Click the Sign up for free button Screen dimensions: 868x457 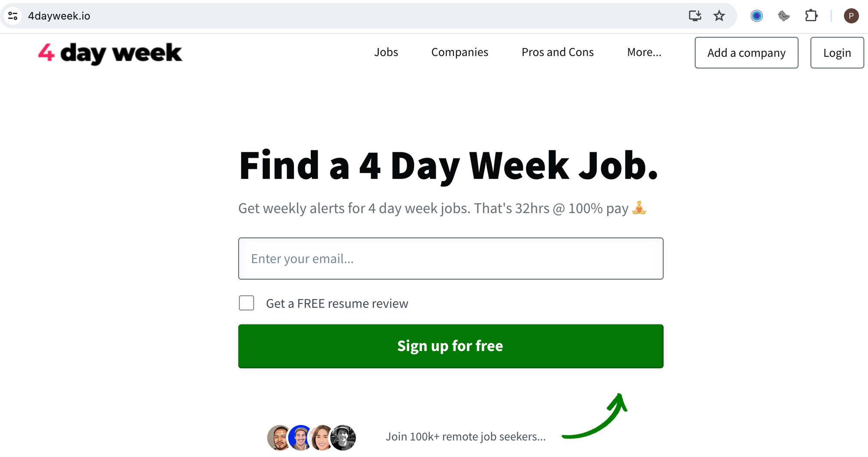450,346
